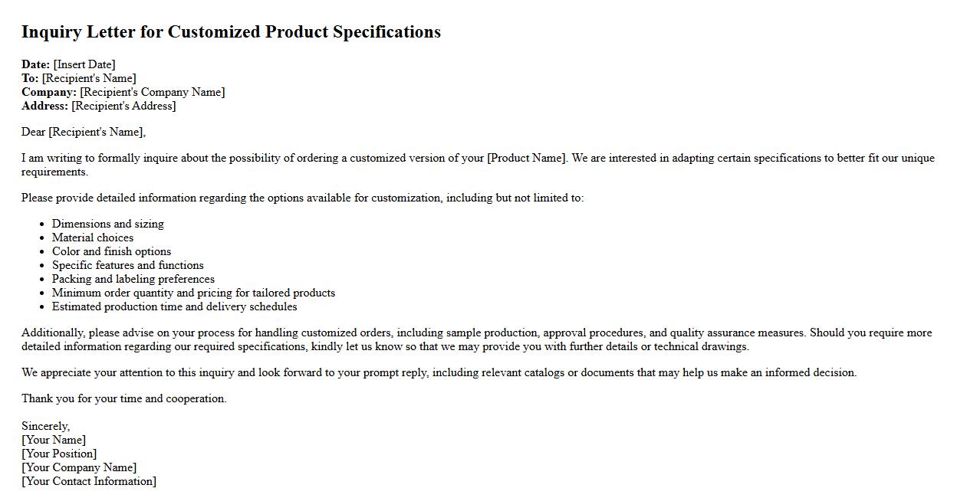980x498 pixels.
Task: Click 'Thank you for your time and cooperation.'
Action: 124,398
